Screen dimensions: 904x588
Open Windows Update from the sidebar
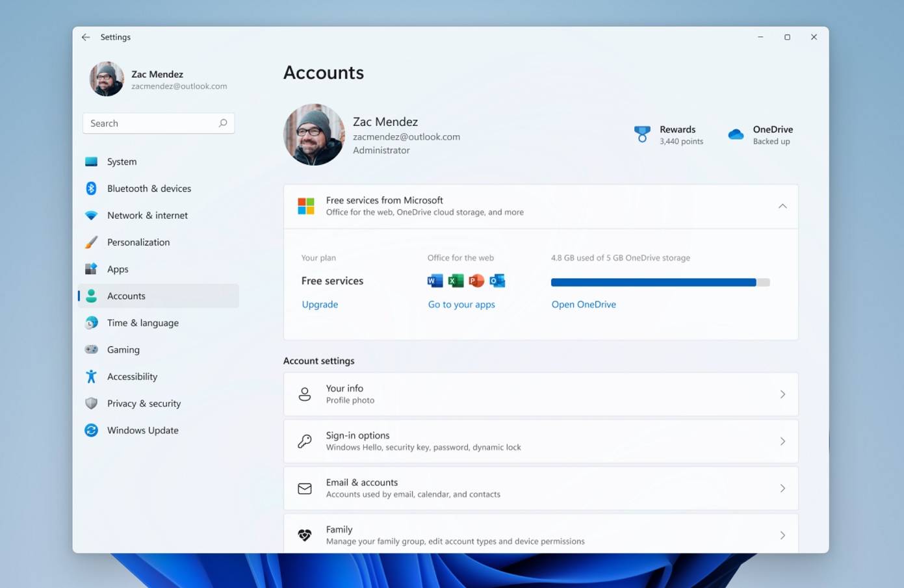(x=143, y=430)
